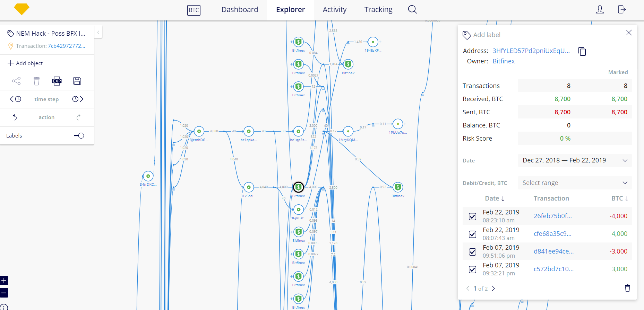644x310 pixels.
Task: Open the Date range dropdown
Action: click(x=575, y=160)
